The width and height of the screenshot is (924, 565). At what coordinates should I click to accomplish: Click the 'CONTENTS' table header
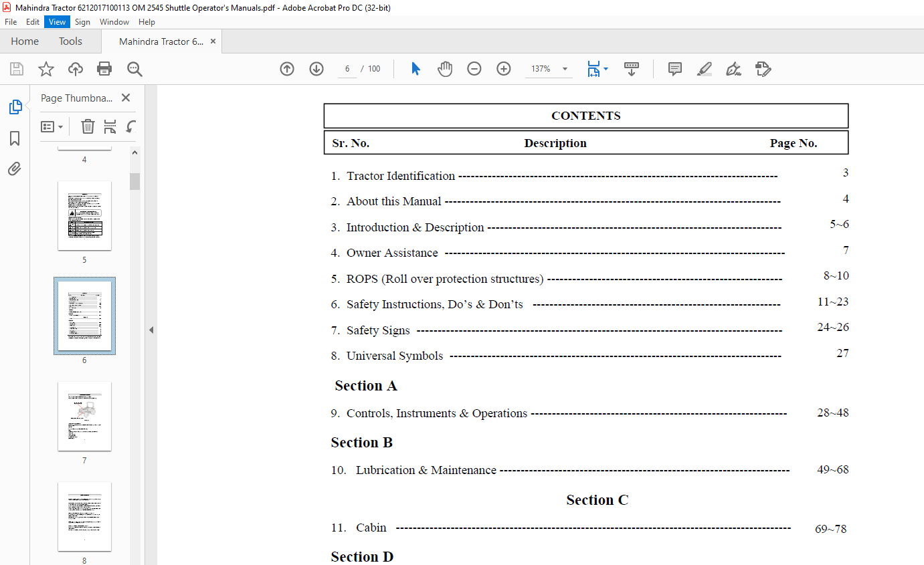coord(586,116)
